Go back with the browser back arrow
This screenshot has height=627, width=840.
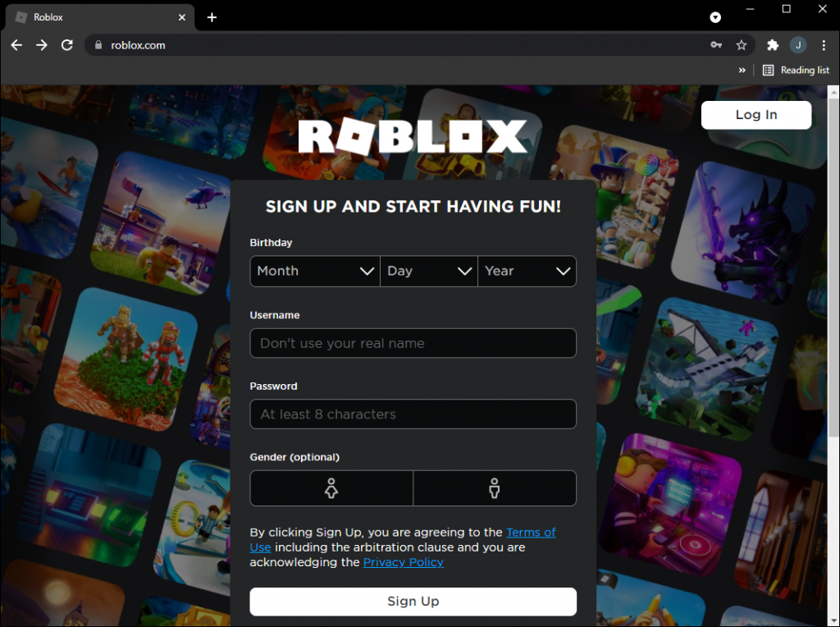[x=16, y=45]
